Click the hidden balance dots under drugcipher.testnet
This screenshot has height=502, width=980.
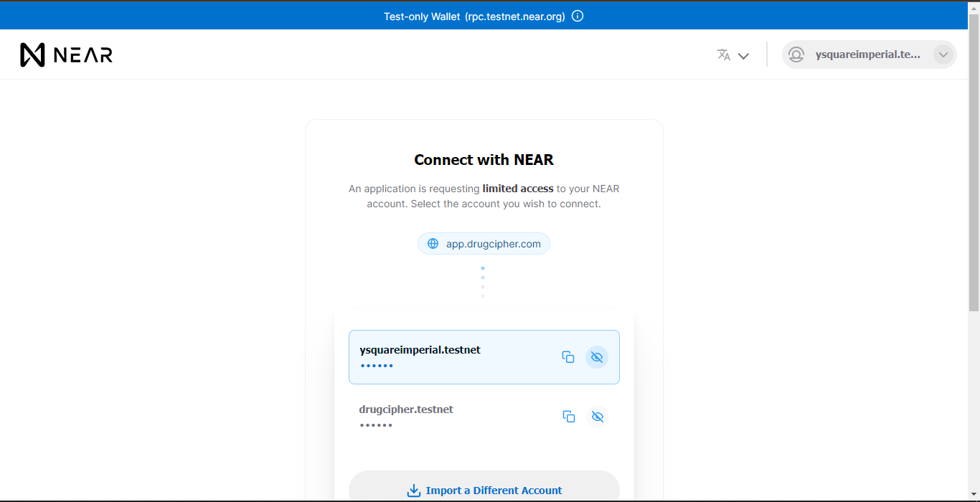coord(376,425)
